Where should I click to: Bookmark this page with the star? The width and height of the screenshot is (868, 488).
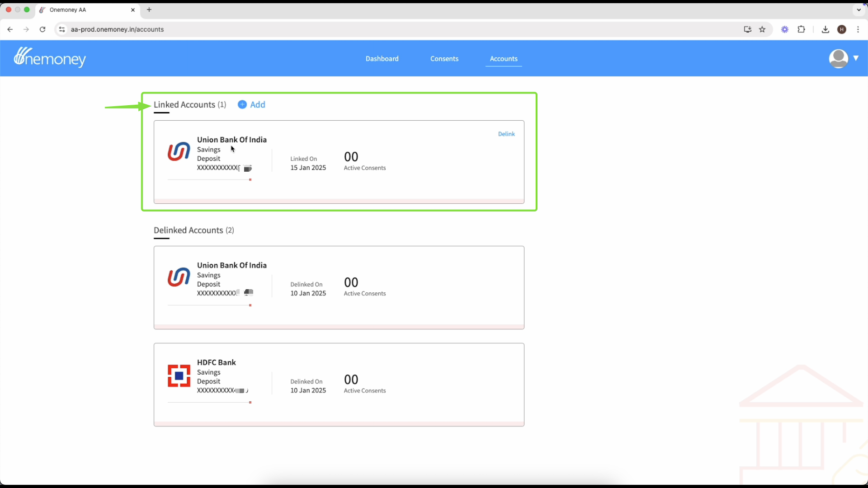pos(763,29)
